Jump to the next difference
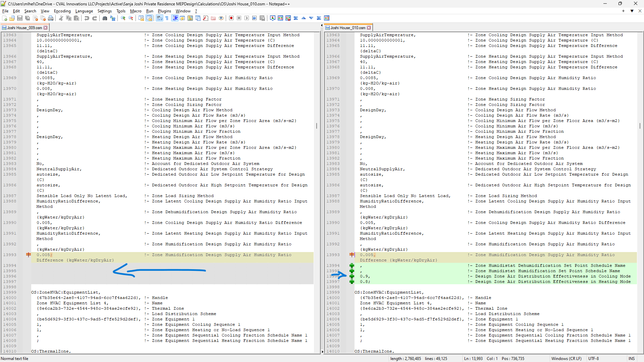Screen dimensions: 644x362 click(311, 18)
